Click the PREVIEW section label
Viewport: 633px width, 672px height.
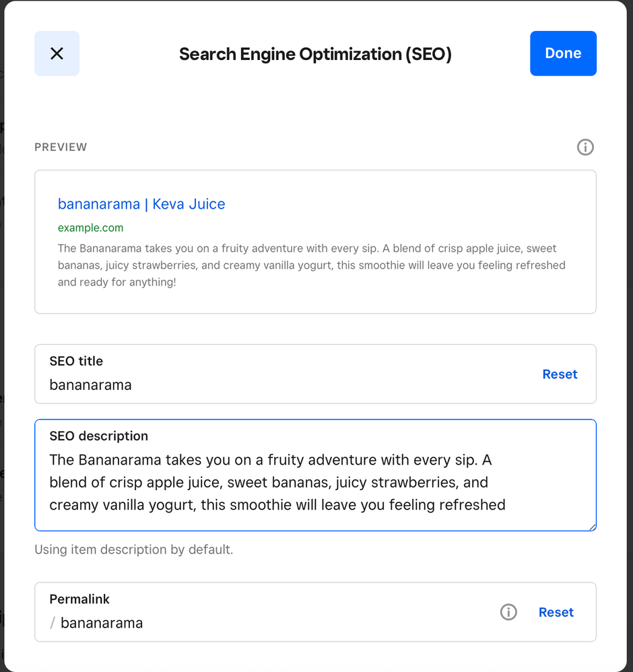(61, 147)
